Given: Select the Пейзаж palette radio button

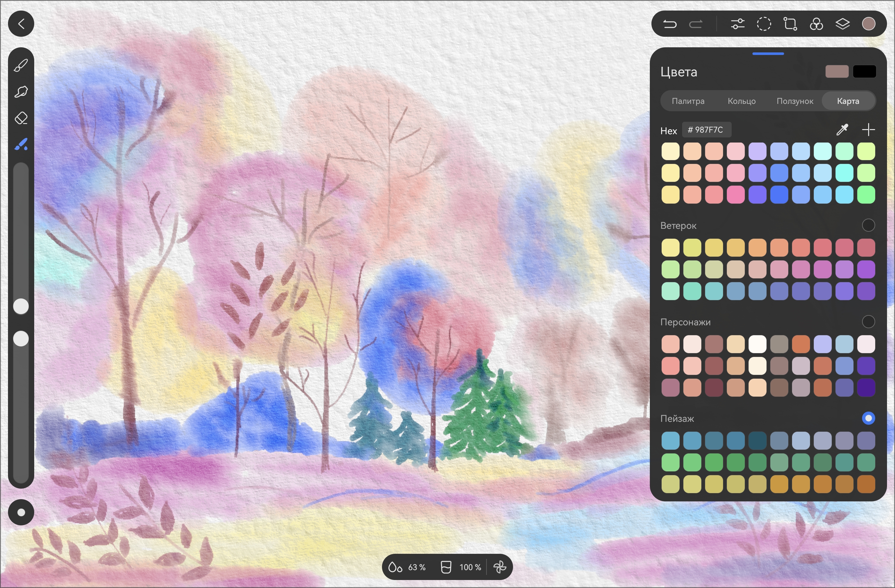Looking at the screenshot, I should [x=868, y=418].
